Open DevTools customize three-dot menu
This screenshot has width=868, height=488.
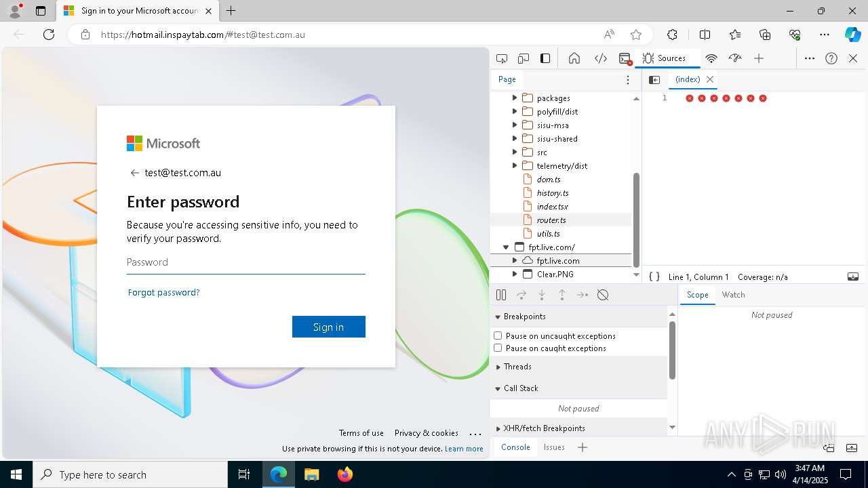click(x=810, y=58)
